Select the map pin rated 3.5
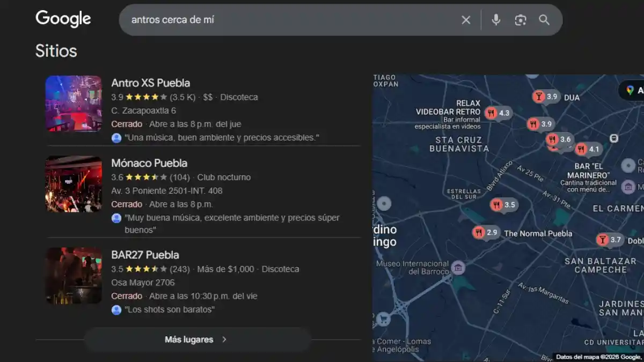644x362 pixels. point(503,205)
